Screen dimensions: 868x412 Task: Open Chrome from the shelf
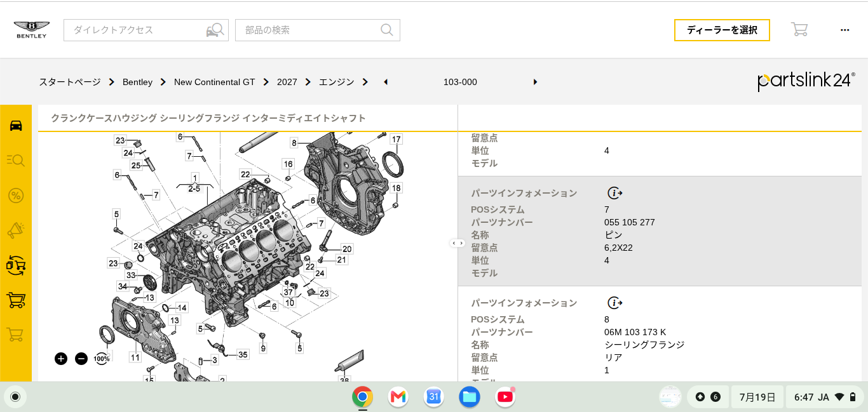(x=362, y=397)
